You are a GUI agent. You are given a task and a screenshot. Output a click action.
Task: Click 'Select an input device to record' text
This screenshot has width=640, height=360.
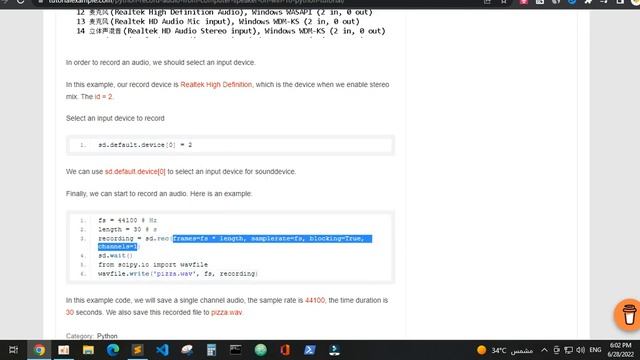coord(116,118)
